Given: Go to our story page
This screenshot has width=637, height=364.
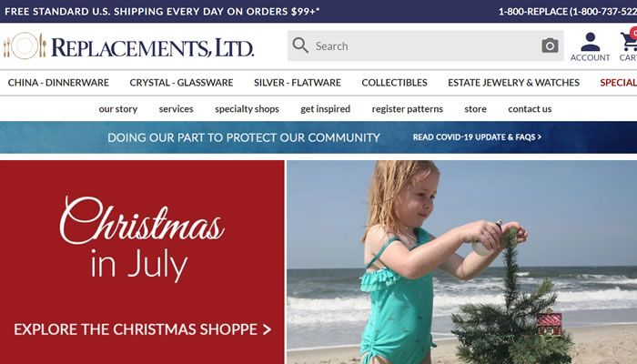Looking at the screenshot, I should [117, 109].
